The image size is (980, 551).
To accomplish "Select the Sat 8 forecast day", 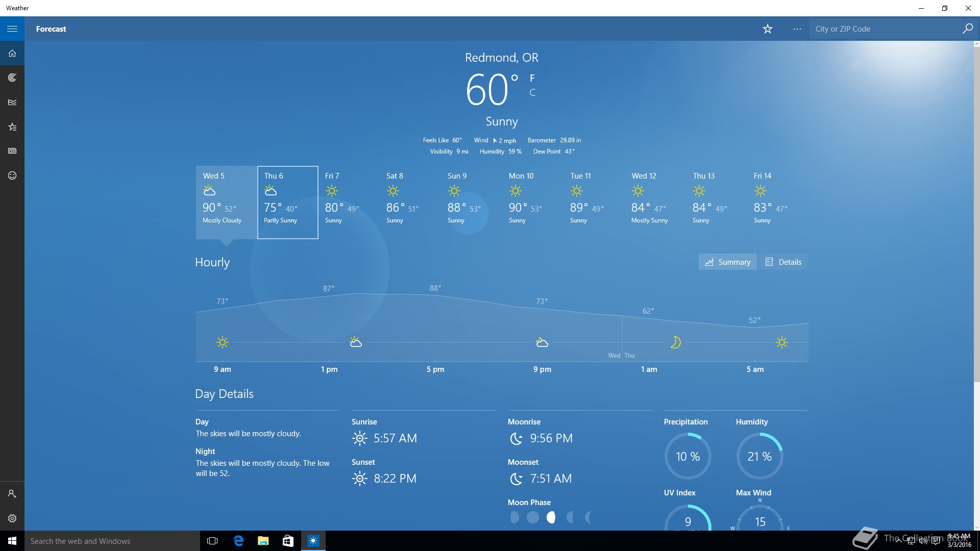I will point(410,202).
